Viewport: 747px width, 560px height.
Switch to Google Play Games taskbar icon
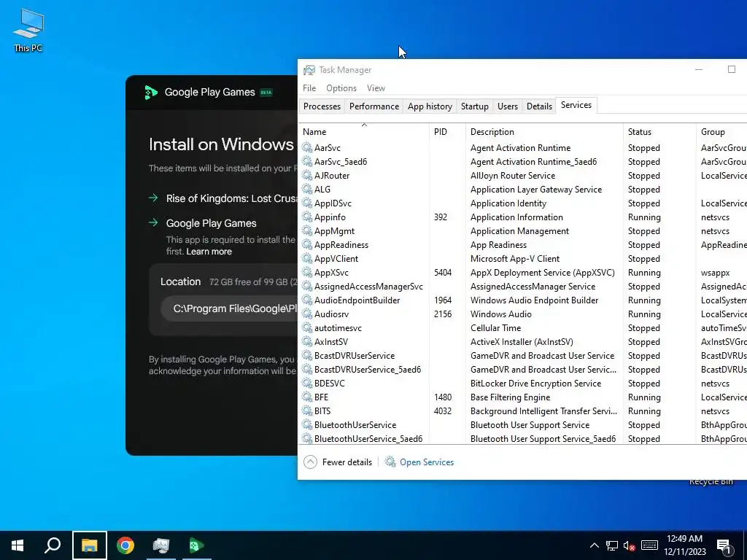[x=196, y=545]
